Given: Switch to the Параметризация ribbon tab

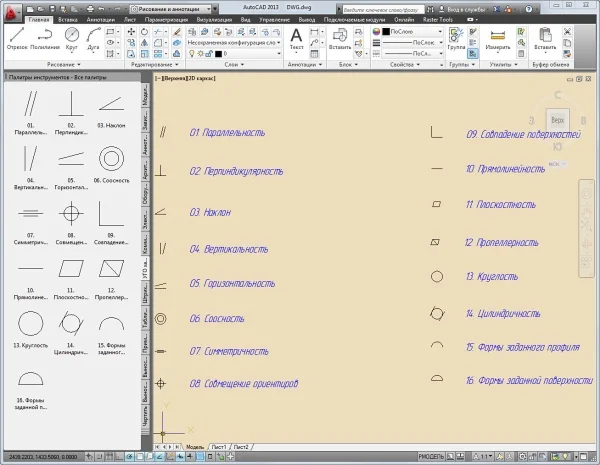Looking at the screenshot, I should 166,20.
